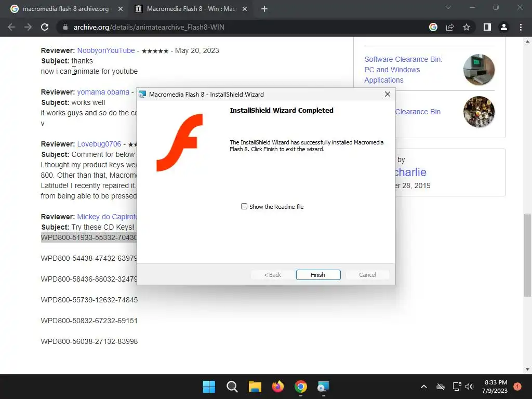Click the text 'now i can animate for youtube'
The height and width of the screenshot is (399, 532).
(x=89, y=71)
